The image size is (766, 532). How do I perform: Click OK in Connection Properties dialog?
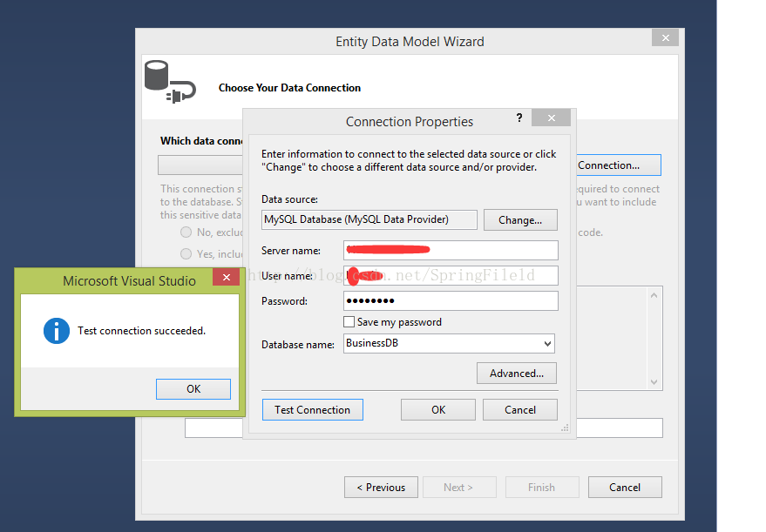(x=438, y=409)
